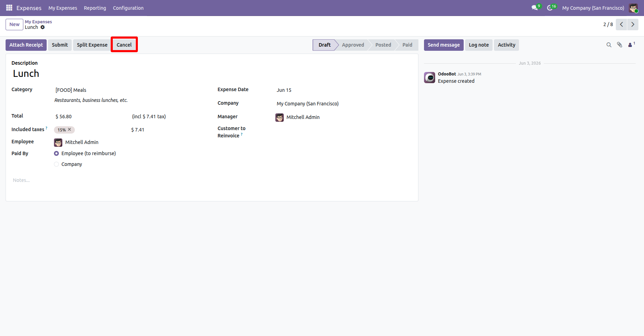
Task: Open the Company field dropdown
Action: point(343,104)
